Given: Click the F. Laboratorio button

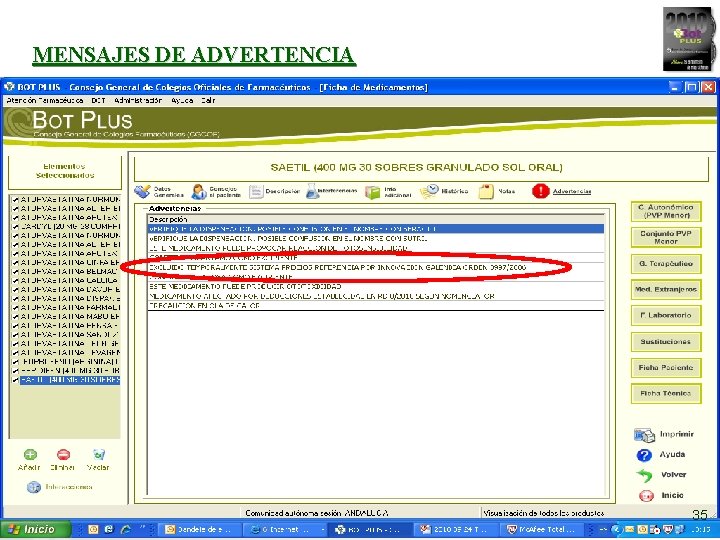Looking at the screenshot, I should 666,315.
